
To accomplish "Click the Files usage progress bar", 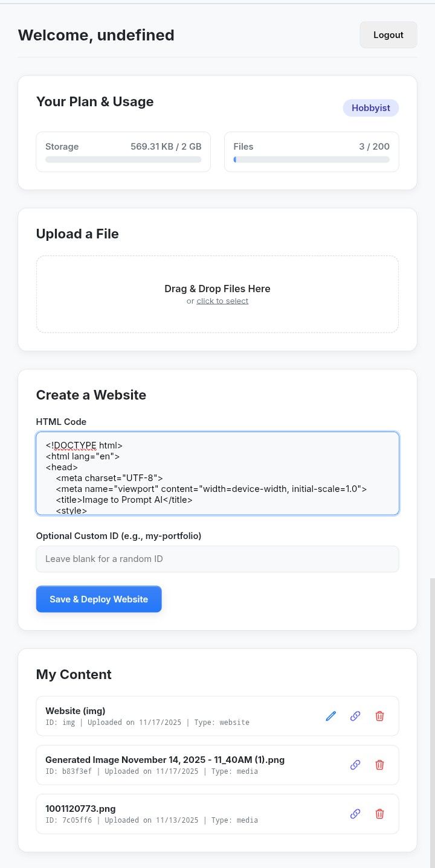I will click(x=311, y=159).
